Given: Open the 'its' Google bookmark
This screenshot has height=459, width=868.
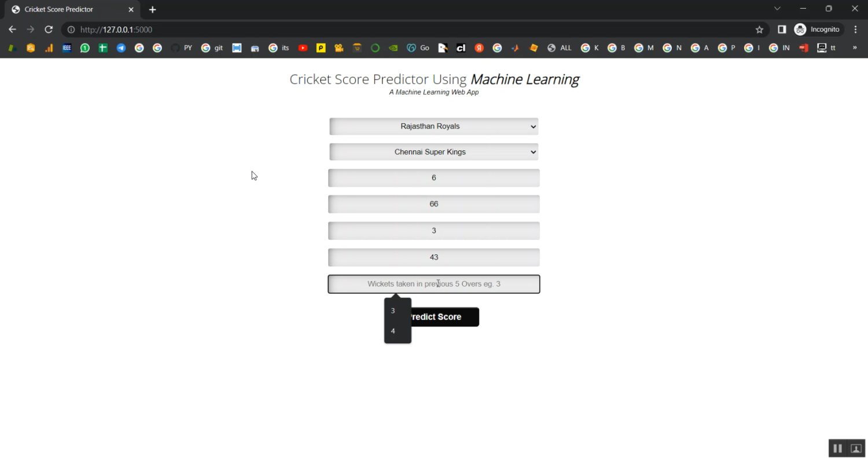Looking at the screenshot, I should pyautogui.click(x=279, y=48).
